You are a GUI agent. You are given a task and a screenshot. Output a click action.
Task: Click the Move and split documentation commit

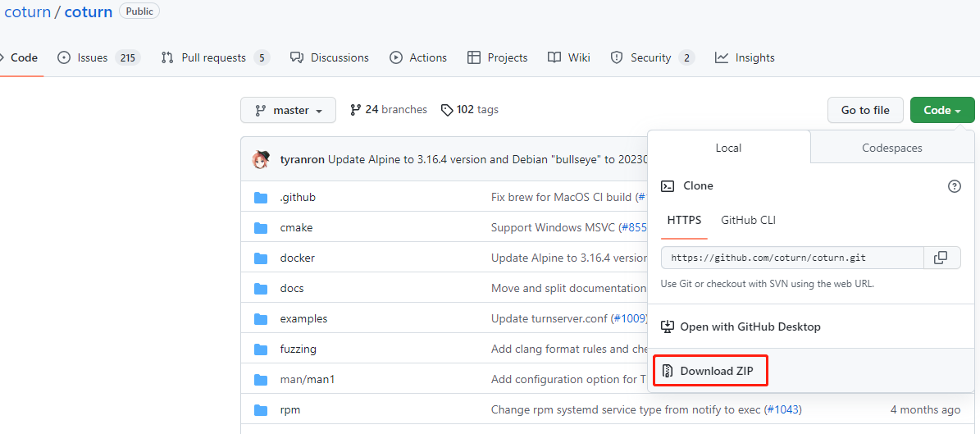569,289
